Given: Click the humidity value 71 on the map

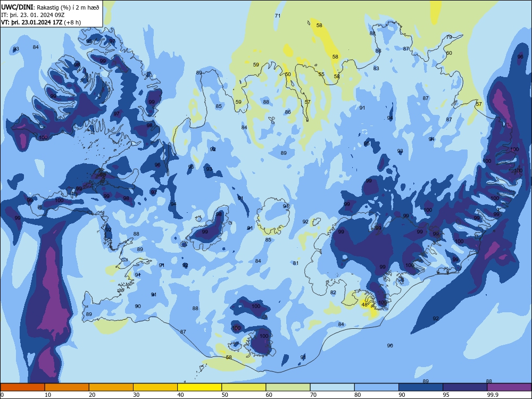Looking at the screenshot, I should [x=278, y=15].
